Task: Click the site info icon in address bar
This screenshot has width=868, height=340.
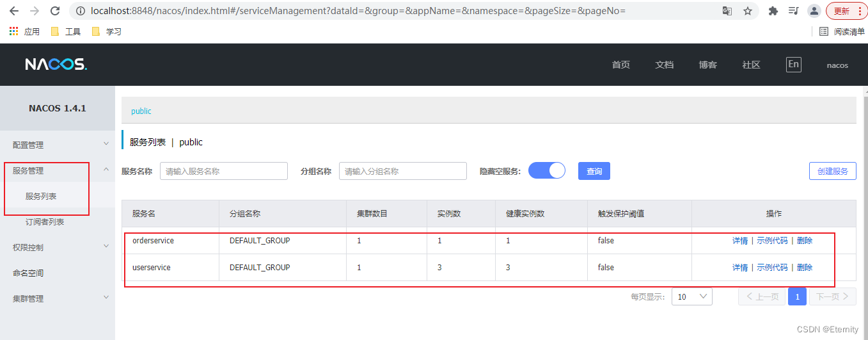Action: (80, 11)
